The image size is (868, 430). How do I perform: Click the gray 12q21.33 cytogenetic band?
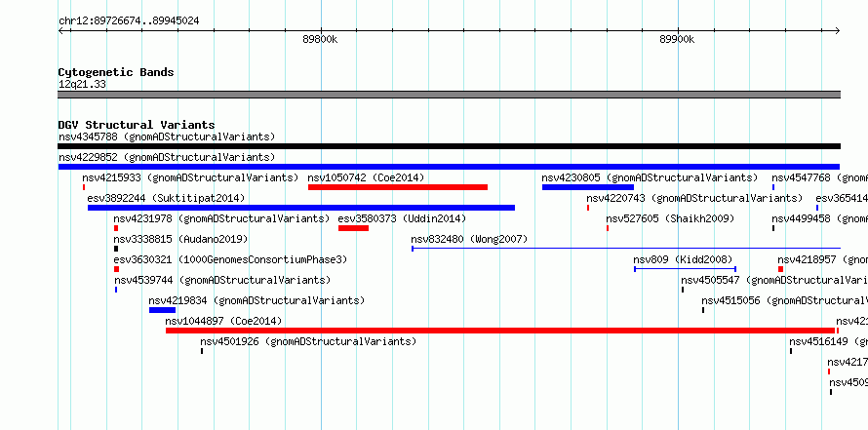pos(449,95)
